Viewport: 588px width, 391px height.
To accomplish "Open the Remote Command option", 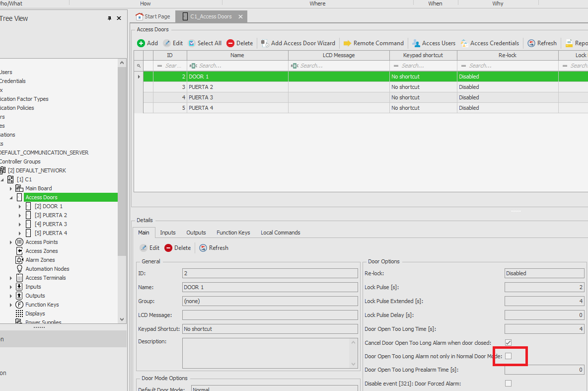I will 373,43.
